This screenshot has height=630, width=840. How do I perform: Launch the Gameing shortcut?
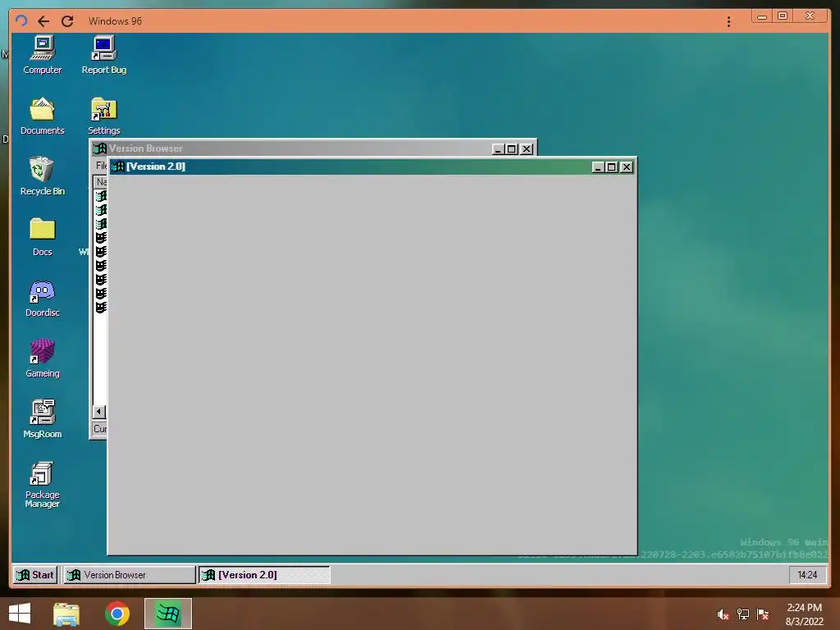click(43, 358)
